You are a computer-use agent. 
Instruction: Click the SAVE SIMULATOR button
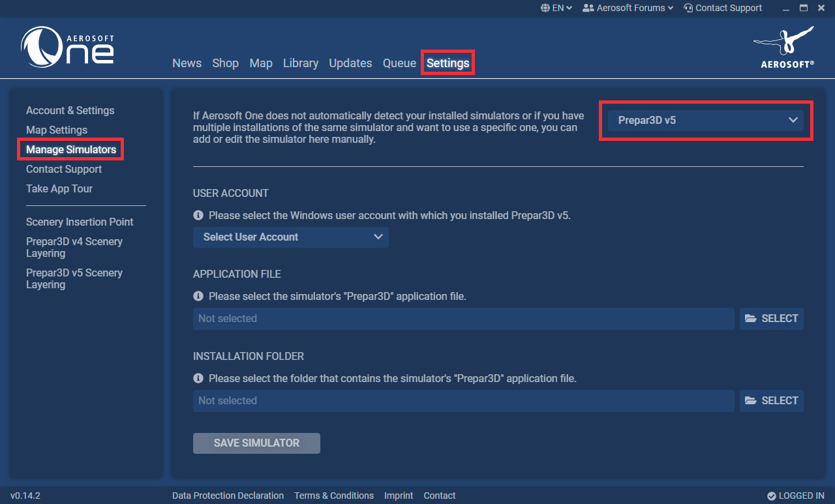[x=256, y=443]
